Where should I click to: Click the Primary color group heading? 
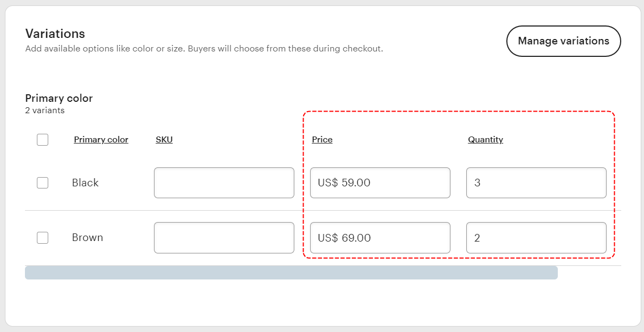(59, 98)
